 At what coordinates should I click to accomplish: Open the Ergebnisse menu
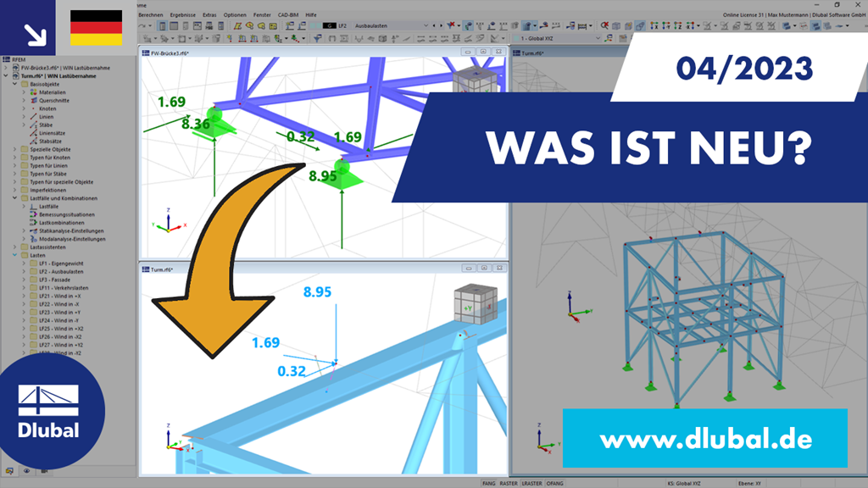pos(183,15)
